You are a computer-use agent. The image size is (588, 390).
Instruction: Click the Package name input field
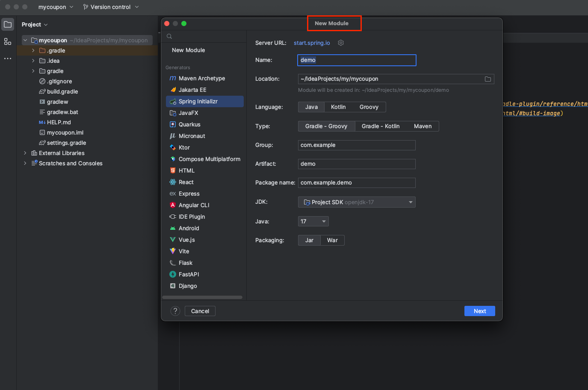357,183
